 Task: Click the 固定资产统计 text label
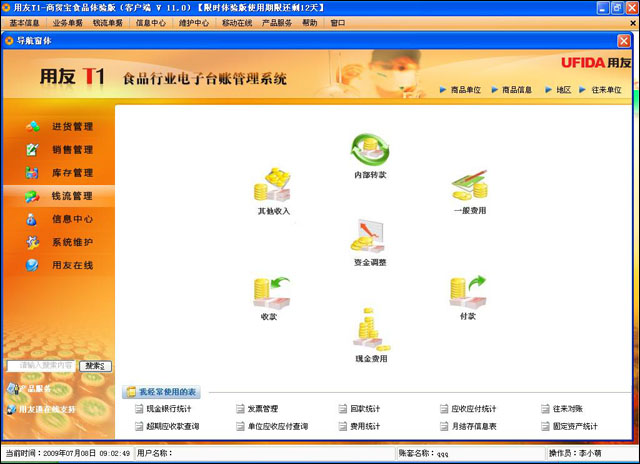(575, 426)
